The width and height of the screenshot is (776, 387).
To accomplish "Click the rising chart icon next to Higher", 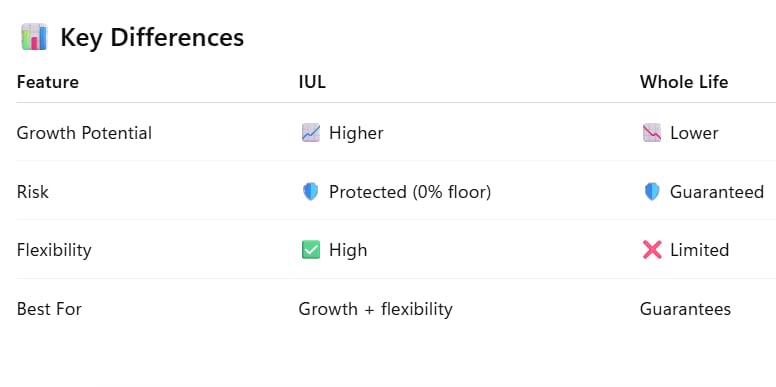I will tap(311, 133).
